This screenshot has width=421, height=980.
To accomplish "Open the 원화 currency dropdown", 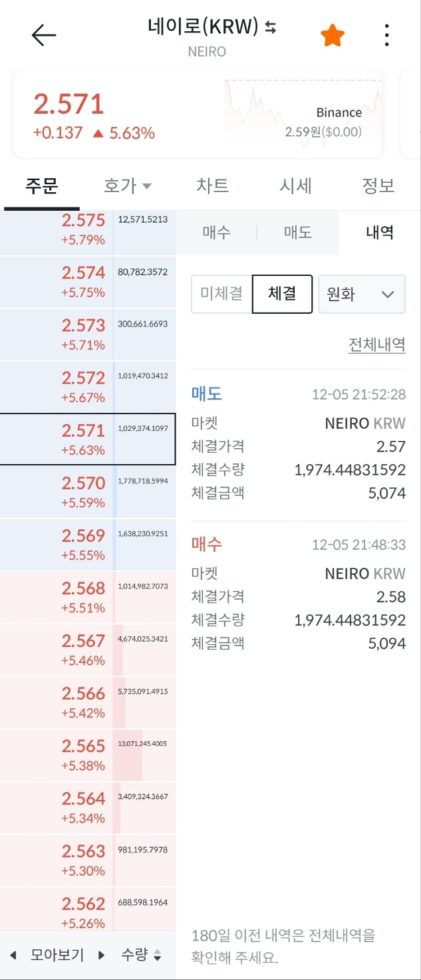I will 362,294.
